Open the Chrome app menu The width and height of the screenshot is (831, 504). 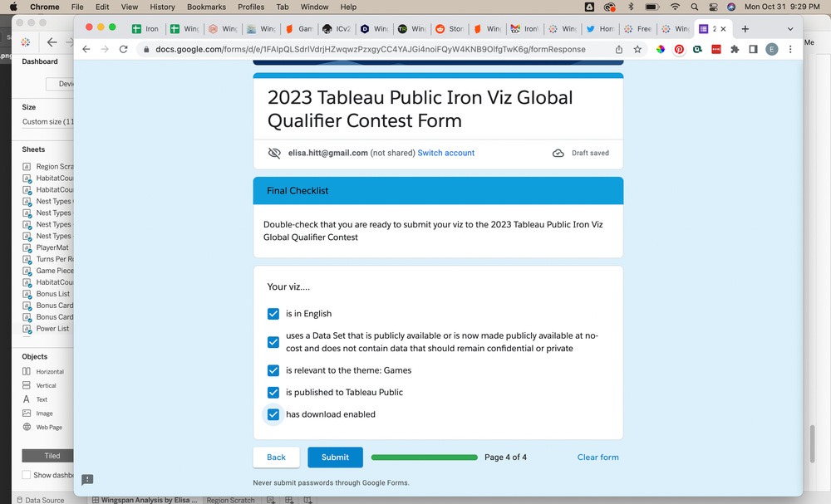[45, 7]
